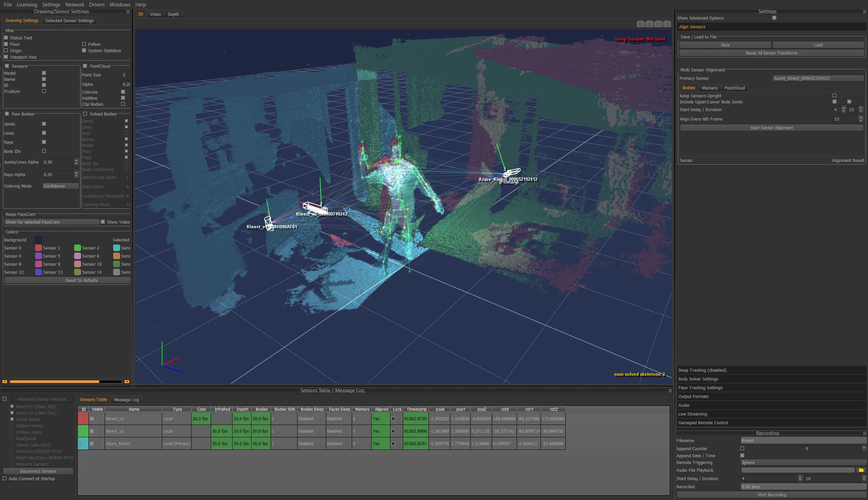Screen dimensions: 868x500
Task: Select the PointCloud alignment tab
Action: 734,88
